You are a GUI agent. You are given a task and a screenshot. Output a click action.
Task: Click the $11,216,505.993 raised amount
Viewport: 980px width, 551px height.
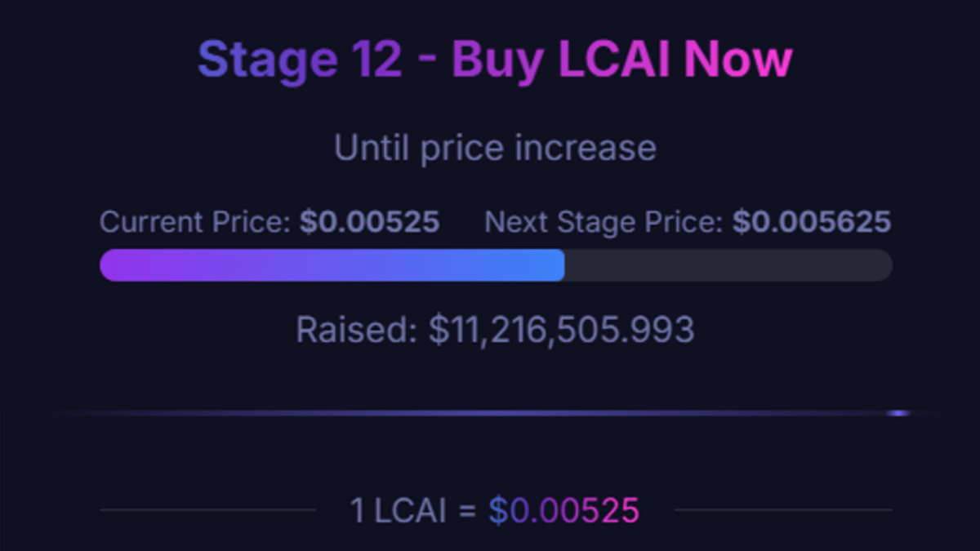tap(562, 329)
